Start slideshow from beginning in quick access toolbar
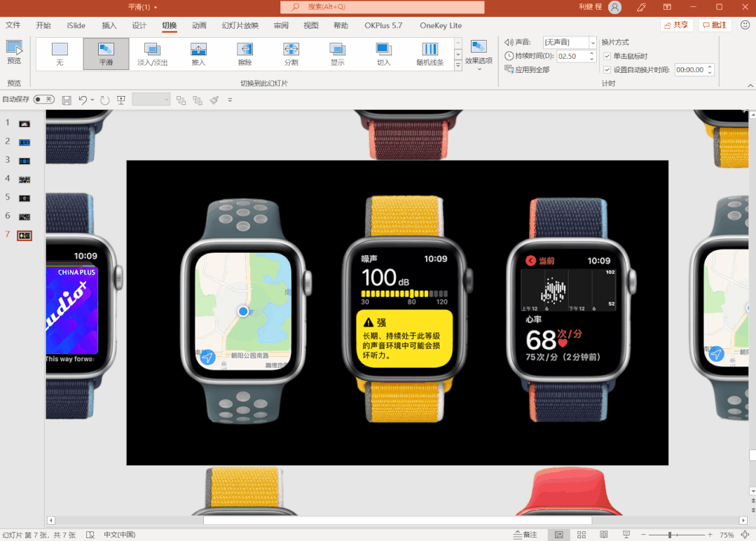 tap(121, 100)
